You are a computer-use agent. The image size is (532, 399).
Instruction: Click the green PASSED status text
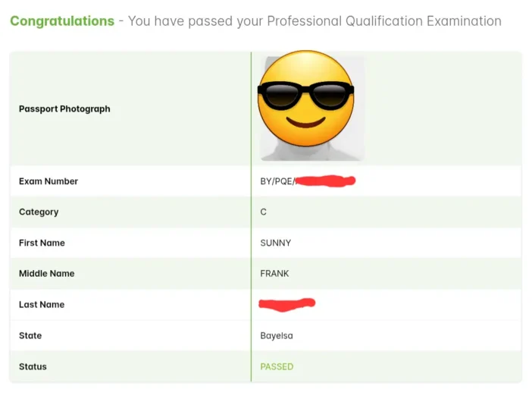277,367
